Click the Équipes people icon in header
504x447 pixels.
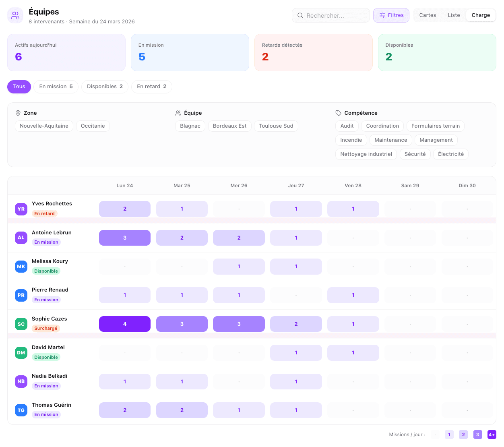tap(15, 15)
